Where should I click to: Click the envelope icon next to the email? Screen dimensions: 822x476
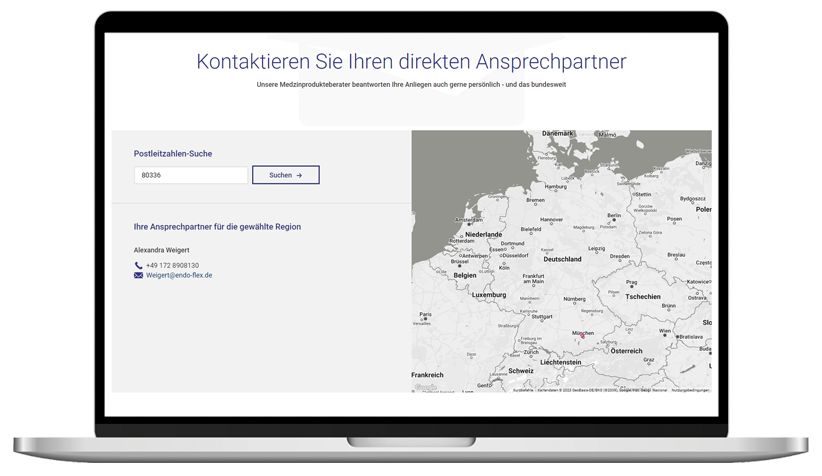tap(138, 275)
